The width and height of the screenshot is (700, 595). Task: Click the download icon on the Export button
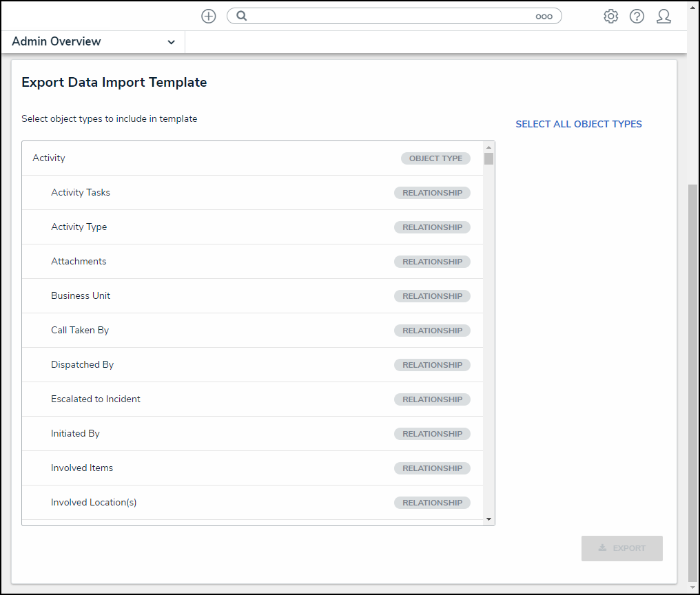pyautogui.click(x=601, y=548)
